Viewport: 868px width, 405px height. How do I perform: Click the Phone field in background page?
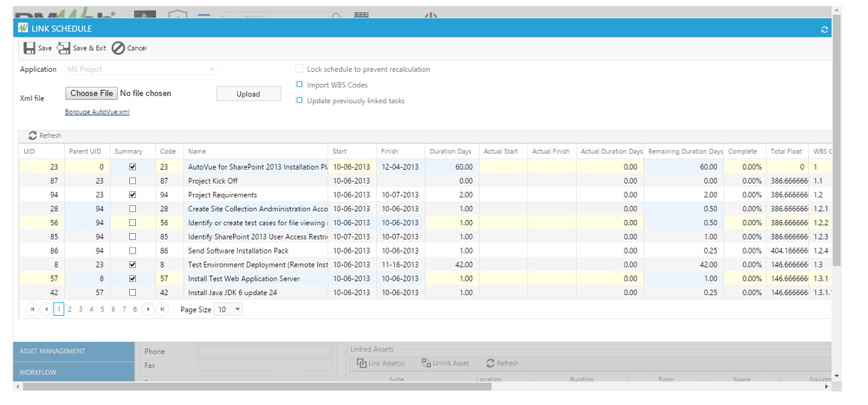pos(265,351)
